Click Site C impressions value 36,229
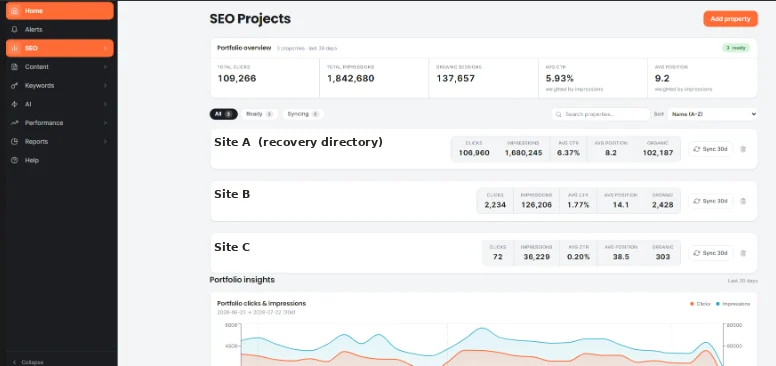Image resolution: width=776 pixels, height=366 pixels. pyautogui.click(x=536, y=257)
